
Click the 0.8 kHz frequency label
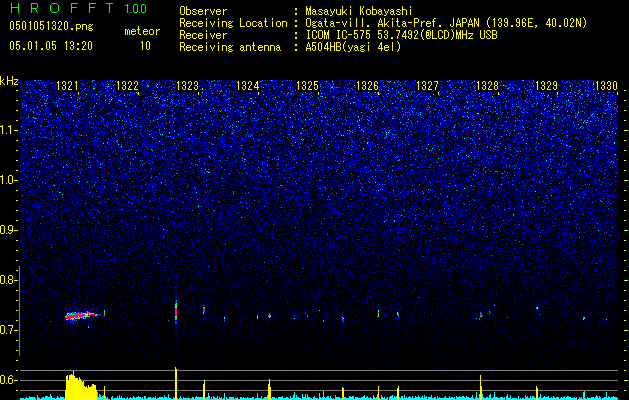click(x=9, y=280)
